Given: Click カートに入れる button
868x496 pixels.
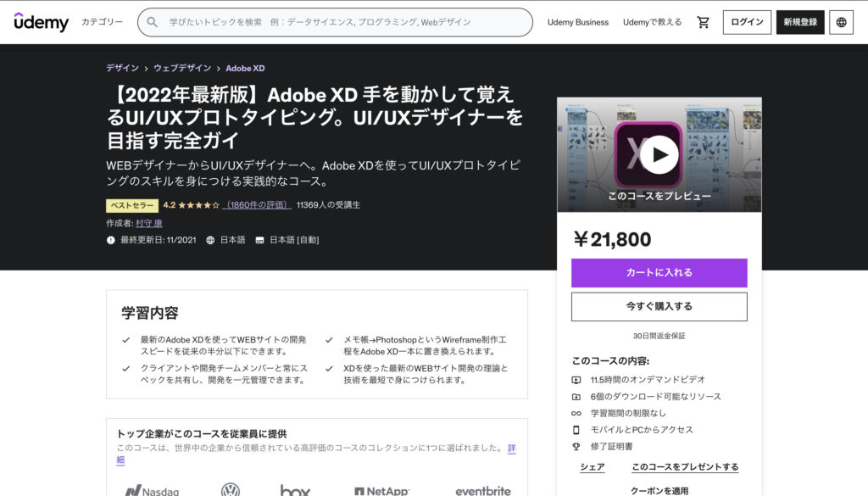Looking at the screenshot, I should tap(659, 273).
